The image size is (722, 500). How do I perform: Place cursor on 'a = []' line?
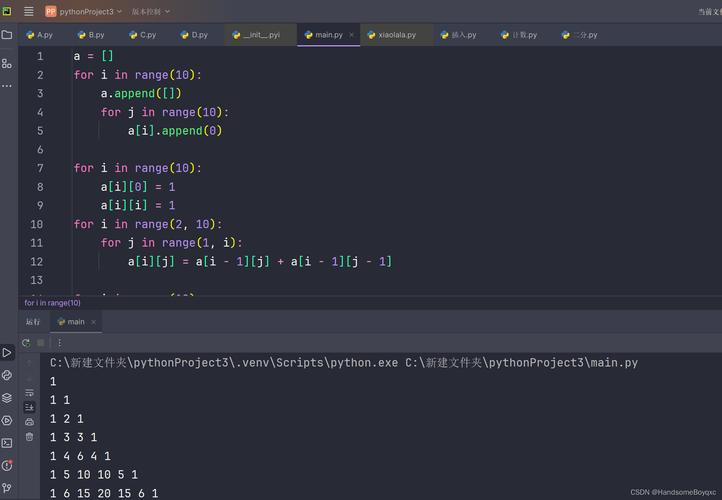tap(93, 56)
